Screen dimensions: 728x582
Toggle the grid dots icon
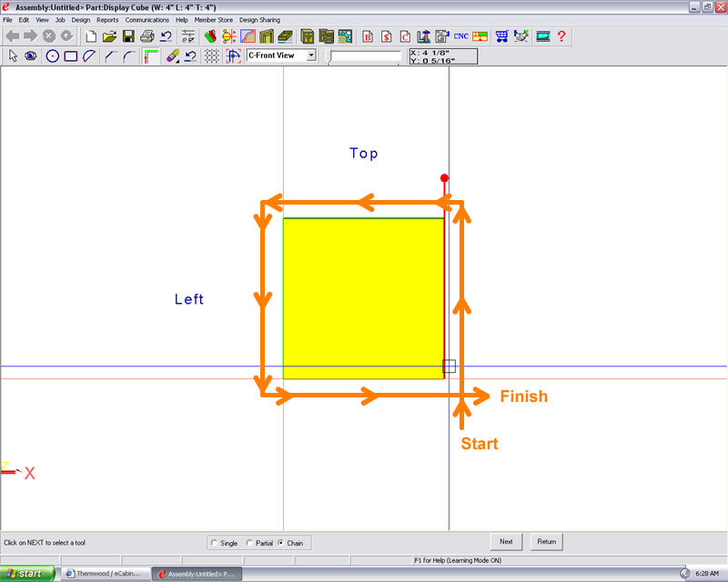click(212, 56)
